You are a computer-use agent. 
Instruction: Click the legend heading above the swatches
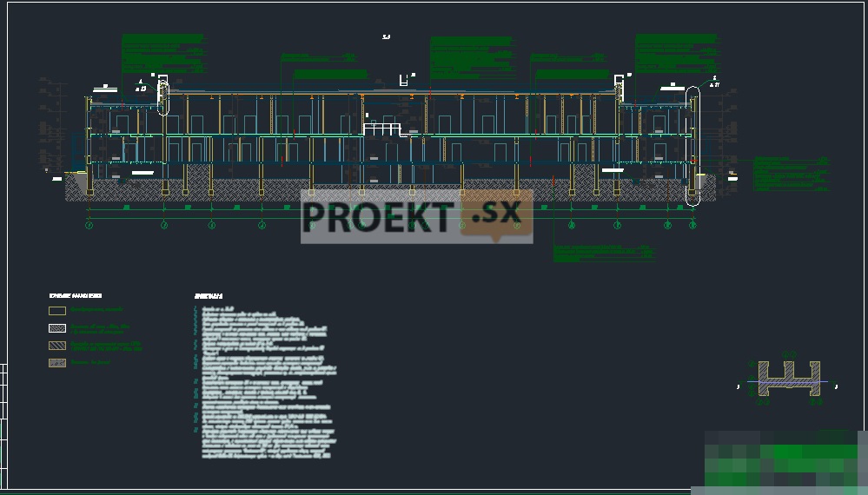[76, 296]
